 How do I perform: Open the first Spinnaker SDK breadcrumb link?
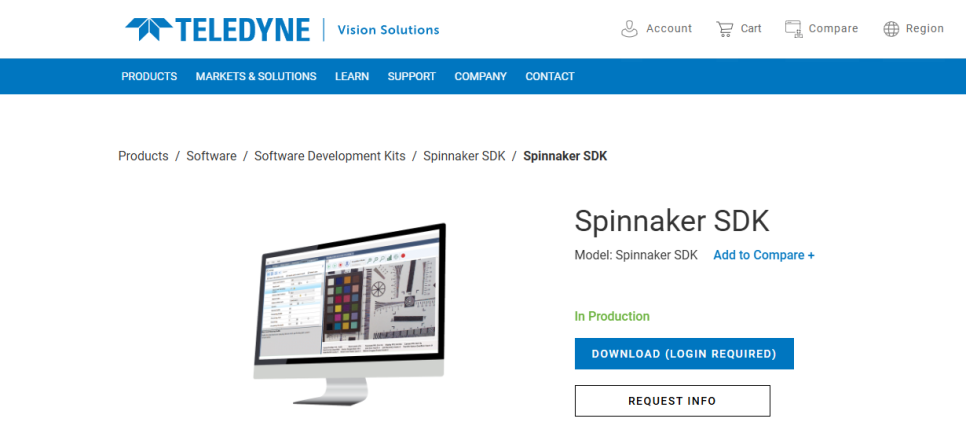[x=464, y=156]
